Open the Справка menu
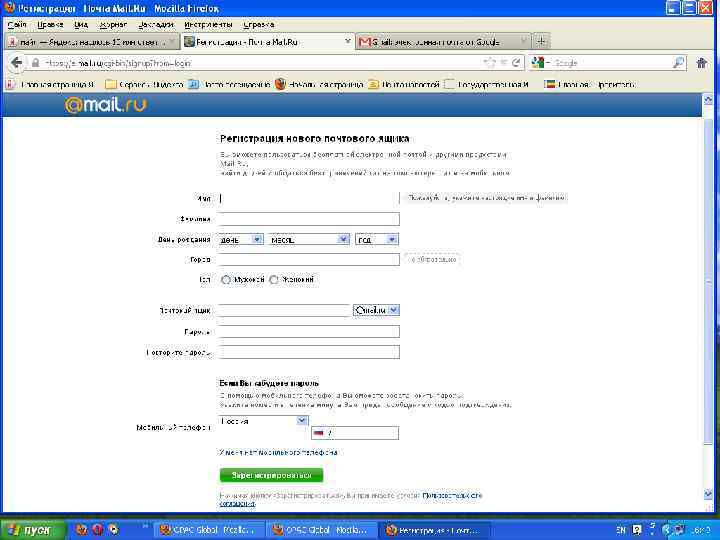The height and width of the screenshot is (540, 720). pyautogui.click(x=259, y=25)
